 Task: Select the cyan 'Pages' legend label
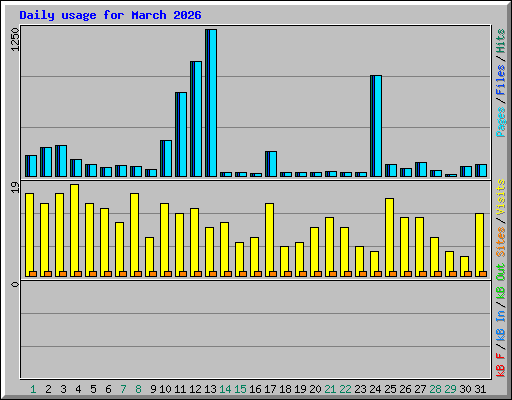[x=501, y=122]
